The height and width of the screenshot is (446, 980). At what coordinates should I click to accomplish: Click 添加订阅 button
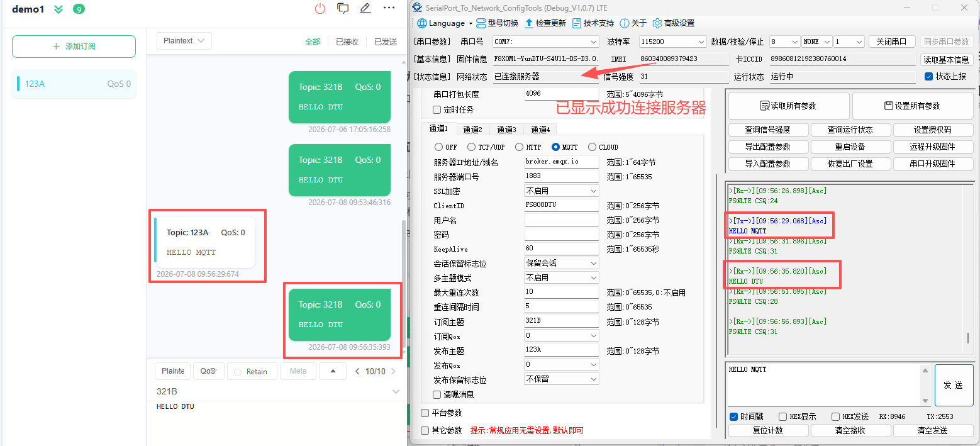tap(74, 47)
